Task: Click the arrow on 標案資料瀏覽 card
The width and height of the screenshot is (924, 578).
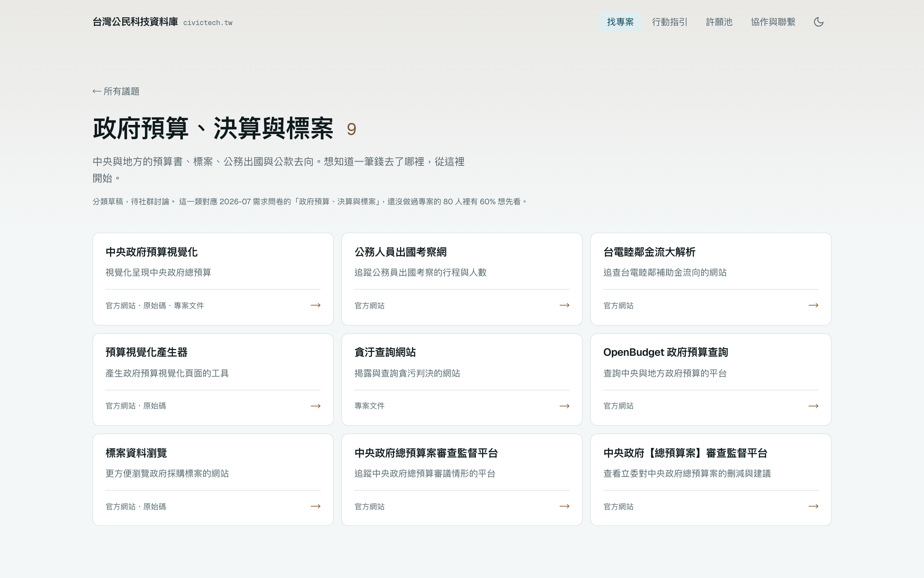Action: 315,506
